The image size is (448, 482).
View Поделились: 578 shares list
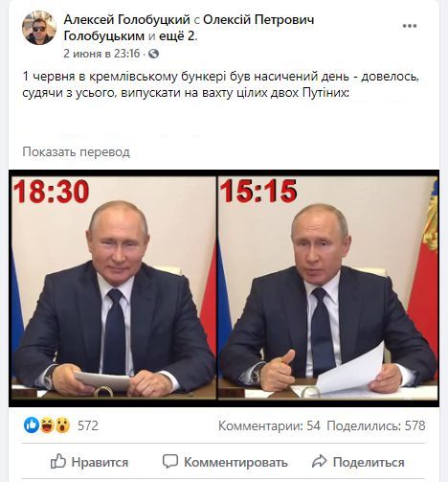pos(376,425)
